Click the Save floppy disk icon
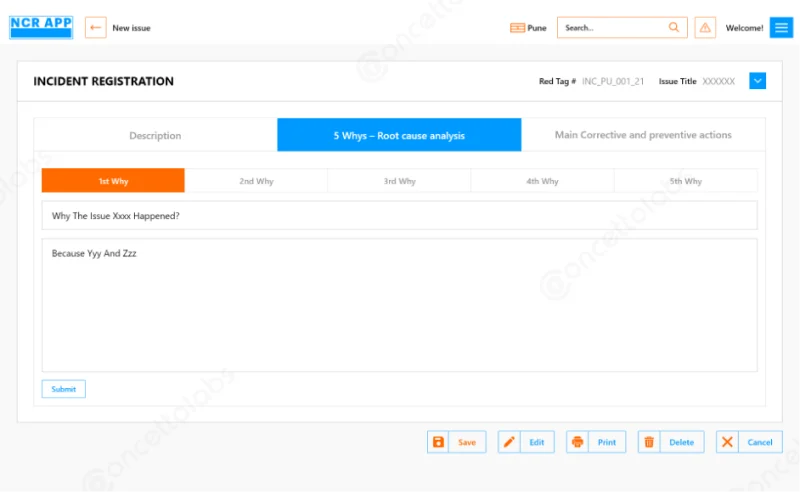 (438, 442)
